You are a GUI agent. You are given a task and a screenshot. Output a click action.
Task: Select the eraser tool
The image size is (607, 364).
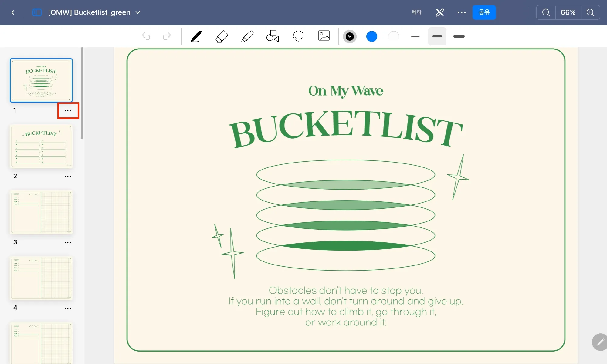pyautogui.click(x=222, y=36)
